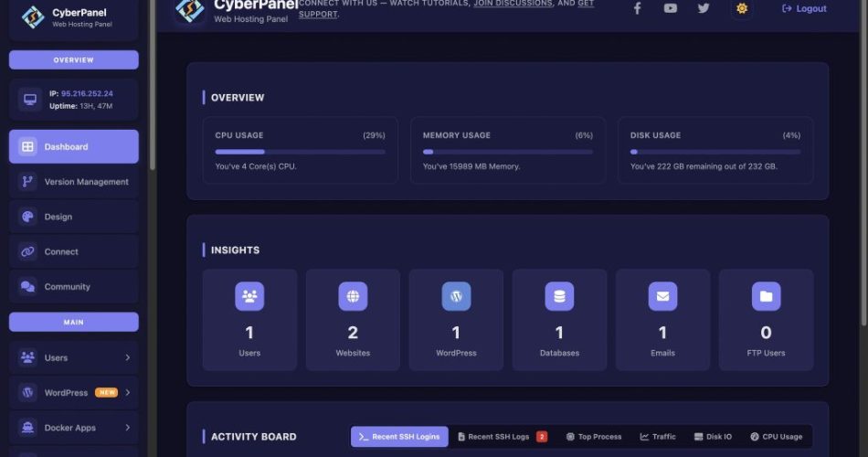The image size is (868, 457).
Task: Click the IP address 95.216.252.24
Action: point(87,93)
